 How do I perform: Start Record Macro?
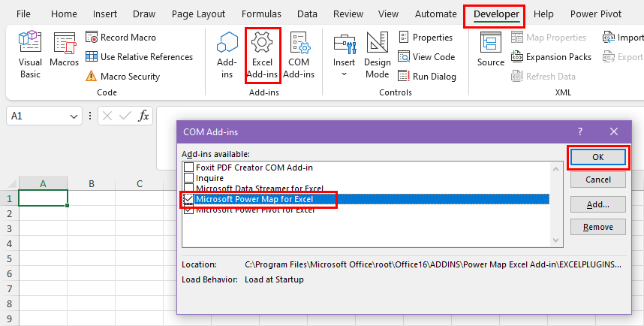[x=121, y=38]
